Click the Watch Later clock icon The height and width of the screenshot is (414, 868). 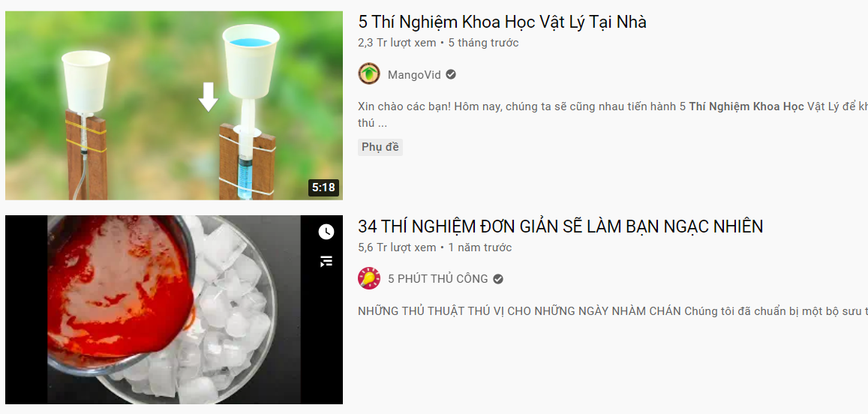click(326, 232)
